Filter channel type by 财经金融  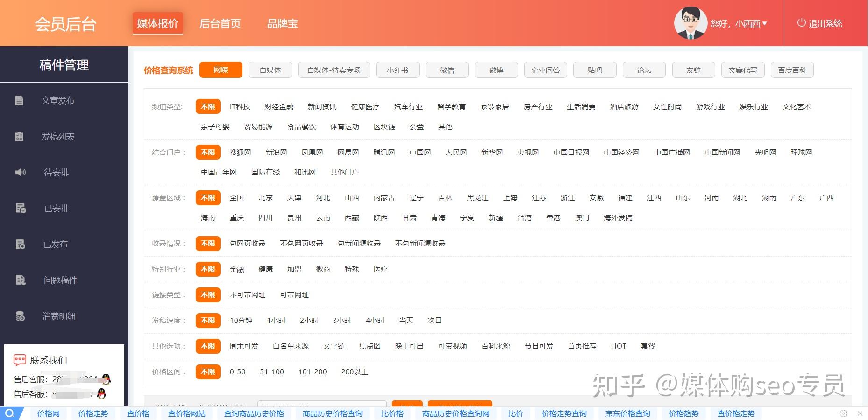click(x=279, y=106)
